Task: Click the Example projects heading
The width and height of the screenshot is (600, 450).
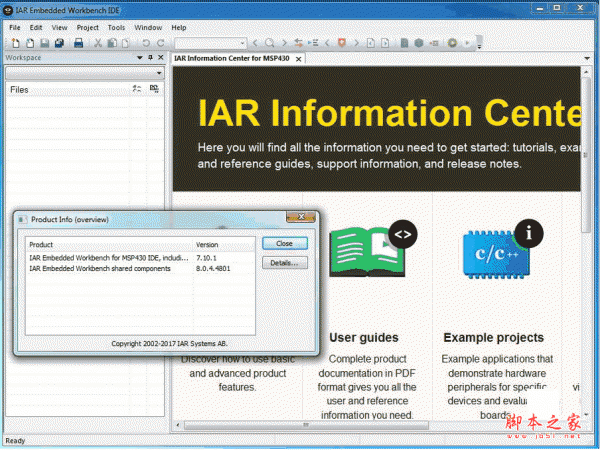Action: [494, 338]
